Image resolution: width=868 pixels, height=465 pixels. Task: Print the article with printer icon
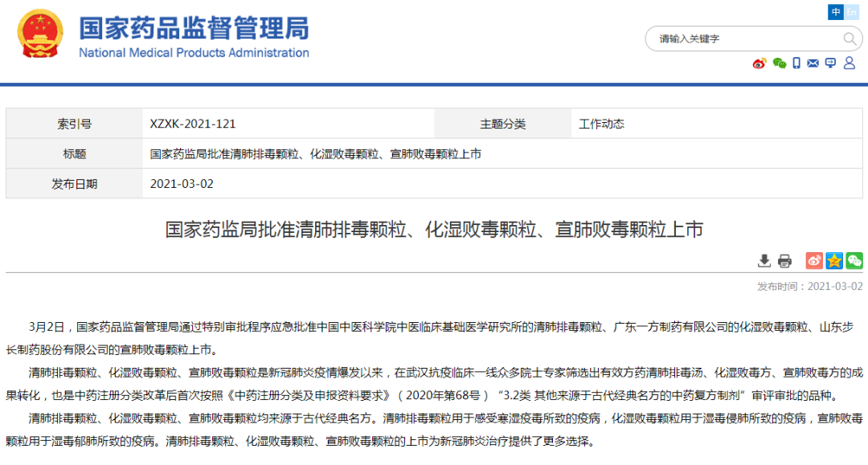[x=784, y=261]
